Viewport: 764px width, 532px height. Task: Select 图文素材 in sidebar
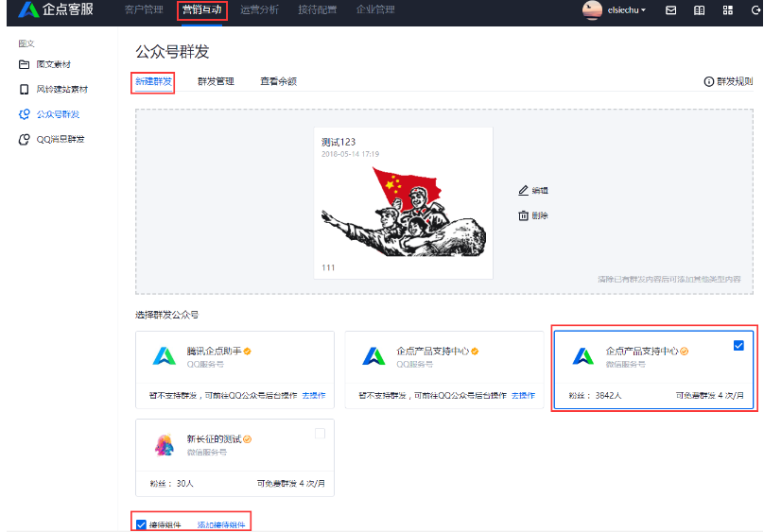pyautogui.click(x=54, y=64)
